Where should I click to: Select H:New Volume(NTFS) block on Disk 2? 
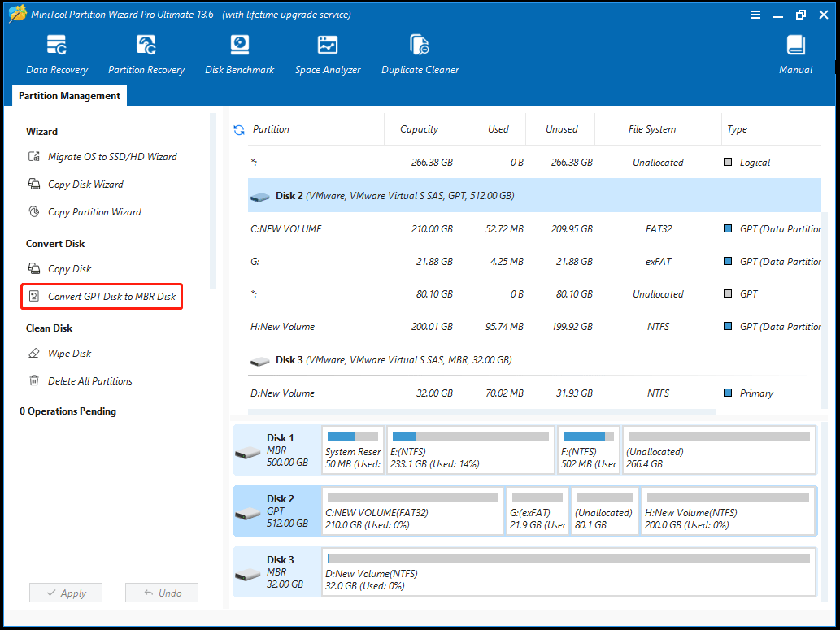[x=728, y=511]
